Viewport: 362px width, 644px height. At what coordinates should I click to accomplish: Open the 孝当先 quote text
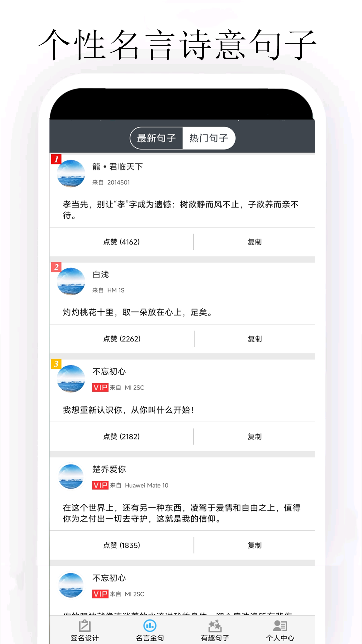[x=181, y=210]
